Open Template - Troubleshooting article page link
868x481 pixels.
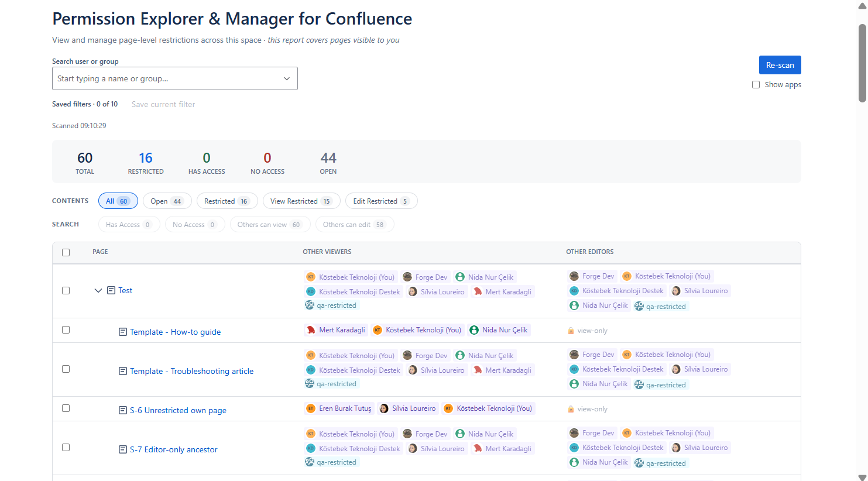coord(192,371)
